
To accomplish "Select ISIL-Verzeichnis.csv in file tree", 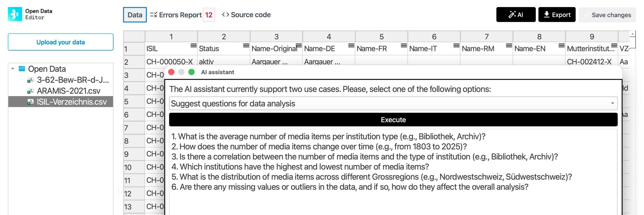I will point(71,102).
